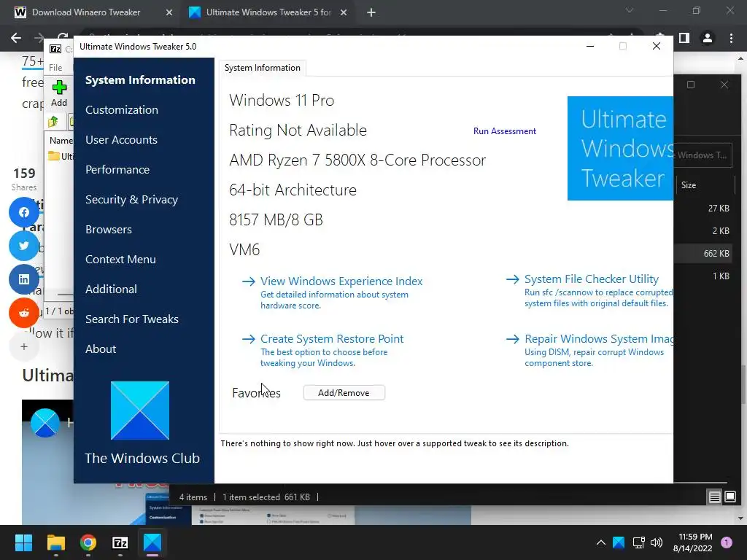Share page on Facebook
747x560 pixels.
tap(24, 212)
